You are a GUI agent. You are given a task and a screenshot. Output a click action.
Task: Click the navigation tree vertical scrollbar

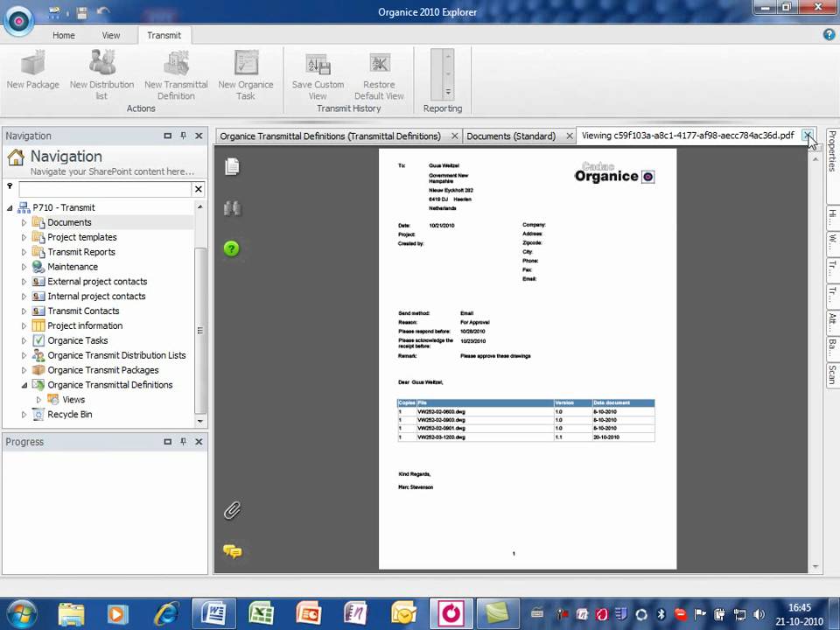tap(199, 331)
